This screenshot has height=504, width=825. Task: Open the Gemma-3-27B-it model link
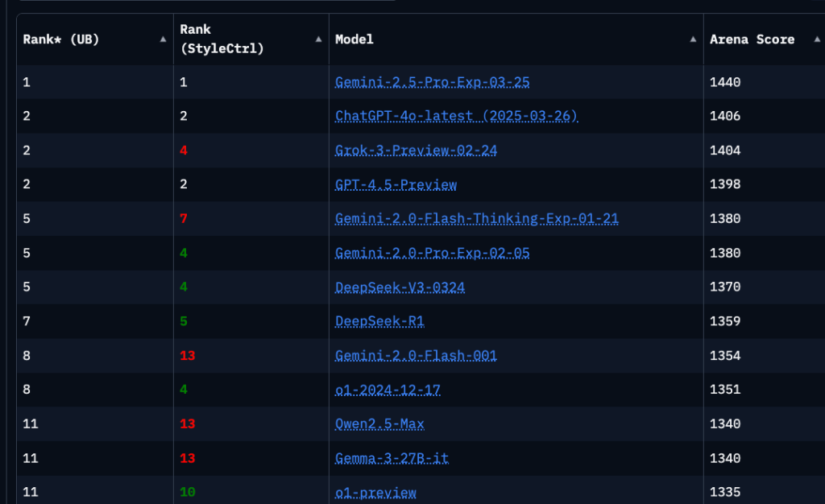coord(392,457)
